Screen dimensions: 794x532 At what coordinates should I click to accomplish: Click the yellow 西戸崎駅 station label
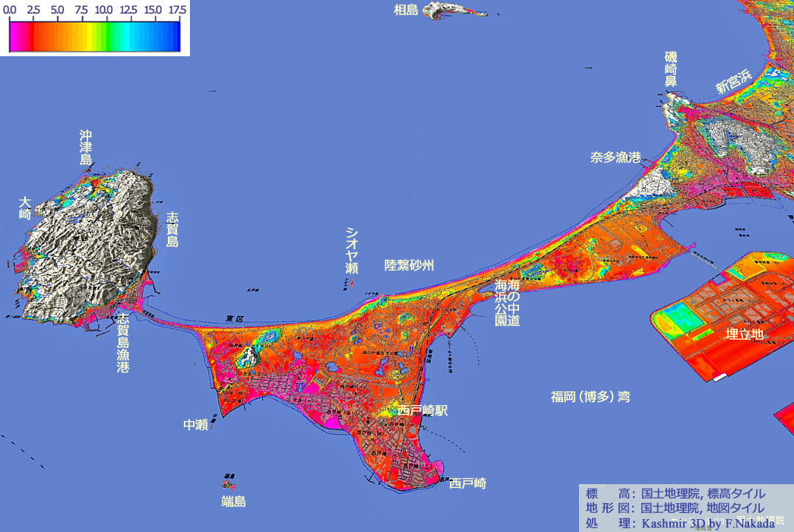click(422, 410)
